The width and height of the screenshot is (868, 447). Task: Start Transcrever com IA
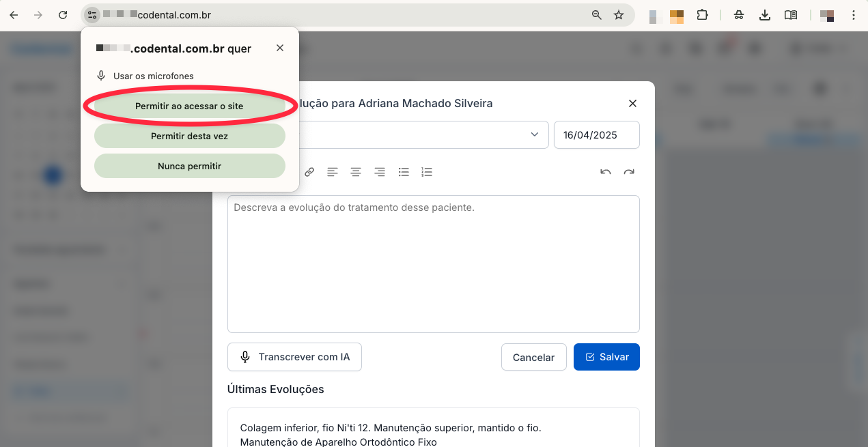click(294, 357)
